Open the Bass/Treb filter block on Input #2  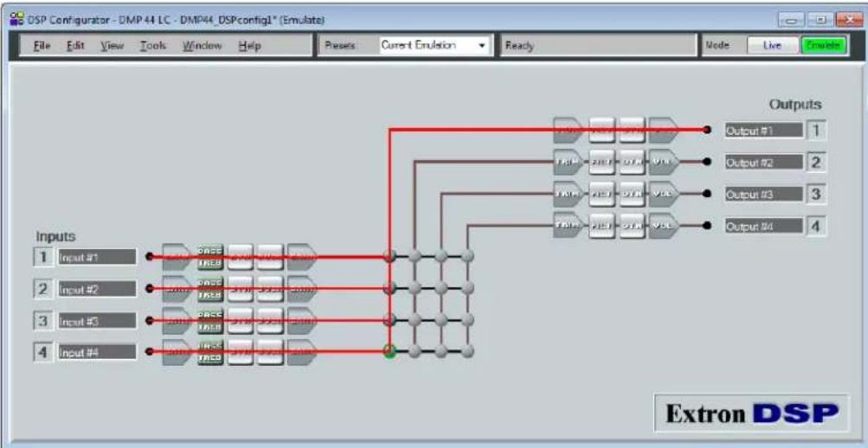tap(210, 289)
